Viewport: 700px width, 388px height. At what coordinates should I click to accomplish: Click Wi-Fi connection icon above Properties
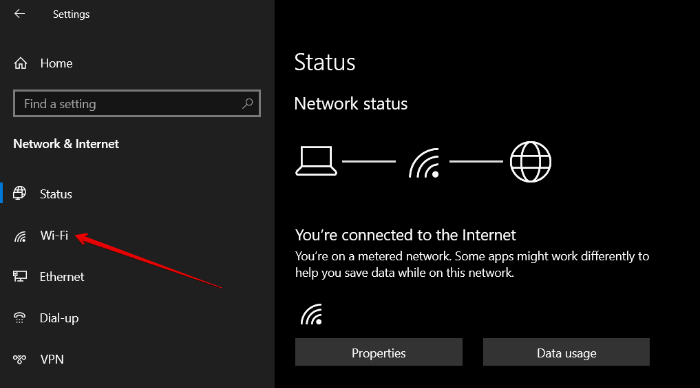tap(312, 314)
